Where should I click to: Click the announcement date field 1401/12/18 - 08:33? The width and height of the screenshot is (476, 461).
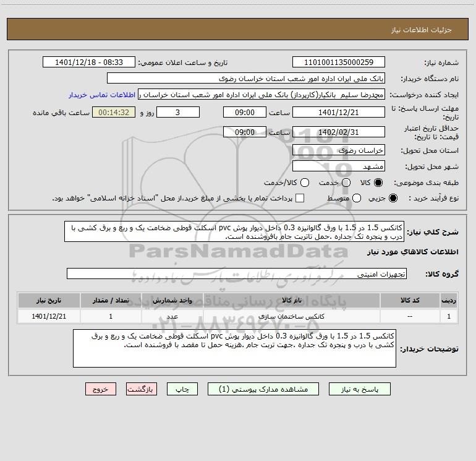[89, 62]
